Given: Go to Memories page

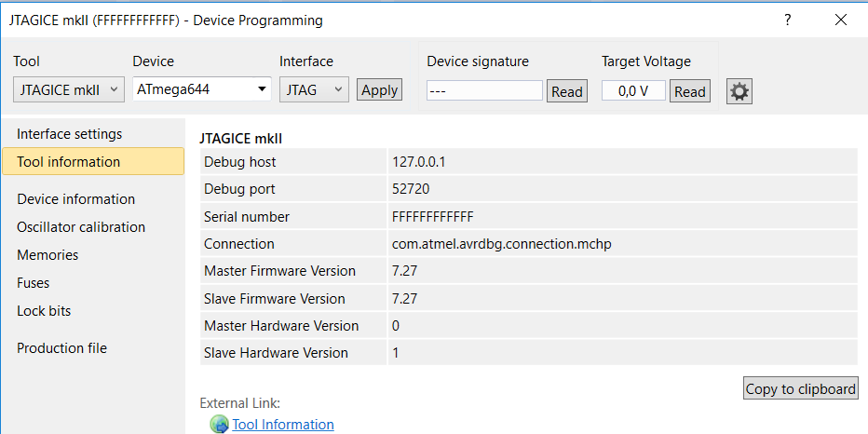Looking at the screenshot, I should (47, 254).
